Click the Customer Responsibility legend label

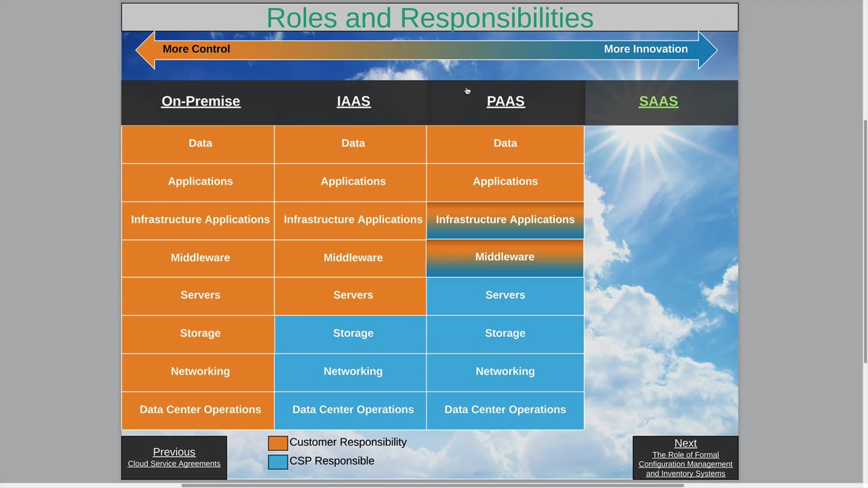348,442
